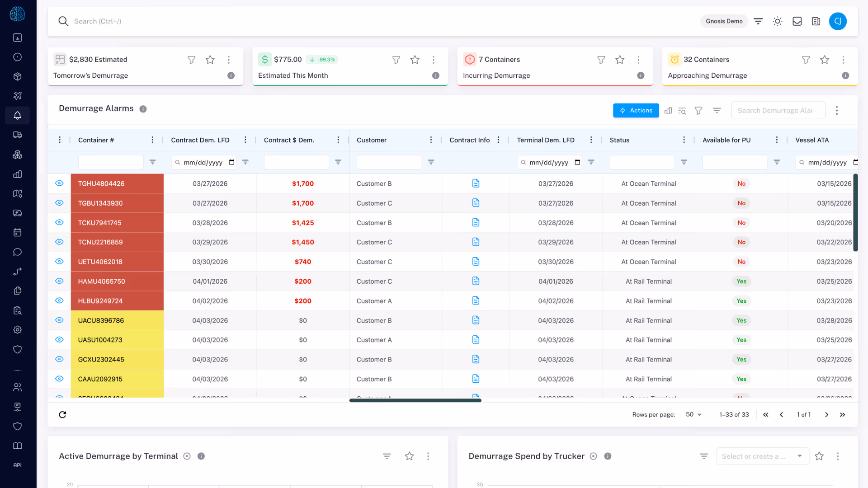Viewport: 868px width, 488px height.
Task: Show Demurrage Alarms info tooltip icon
Action: 143,109
